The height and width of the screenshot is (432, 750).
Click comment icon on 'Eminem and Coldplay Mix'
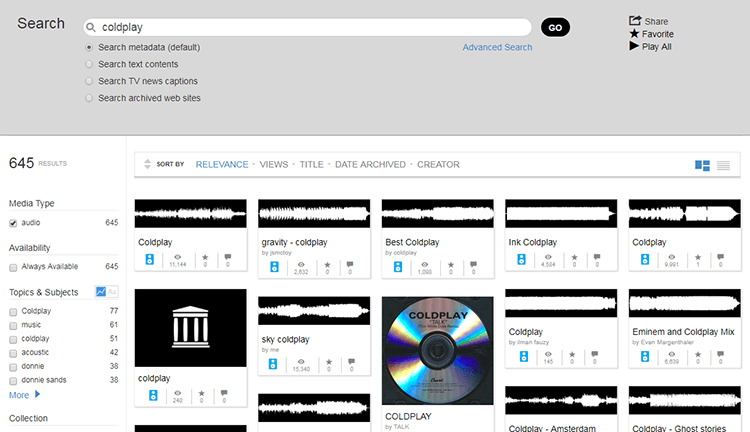[x=720, y=354]
